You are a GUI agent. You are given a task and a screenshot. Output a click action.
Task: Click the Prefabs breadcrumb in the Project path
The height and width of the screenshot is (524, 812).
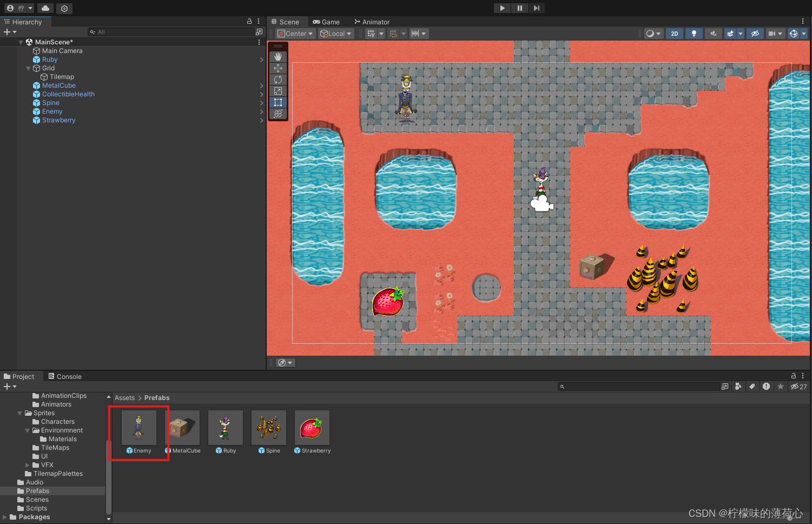(x=157, y=397)
